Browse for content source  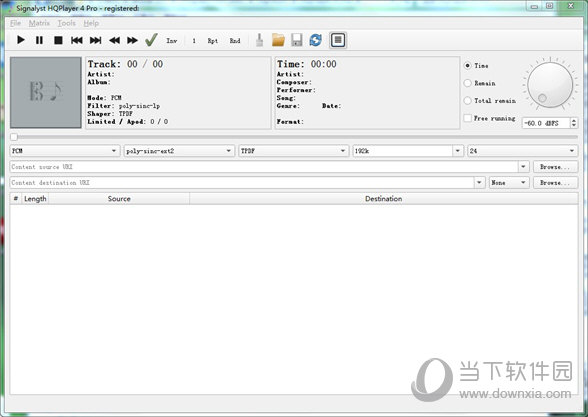[x=555, y=167]
